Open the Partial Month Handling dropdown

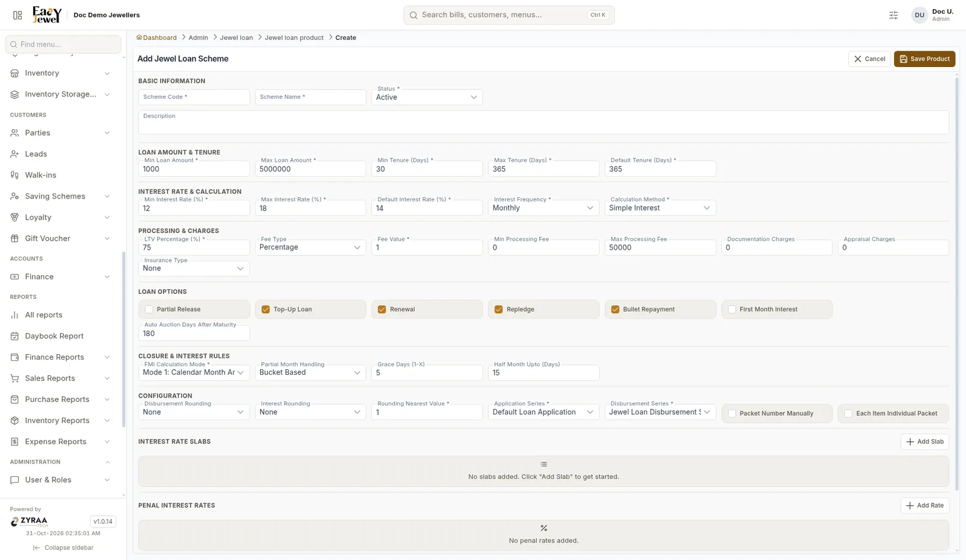(x=310, y=373)
